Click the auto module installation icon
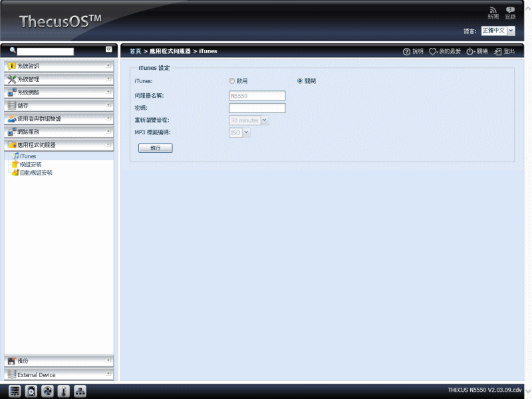 (x=15, y=173)
